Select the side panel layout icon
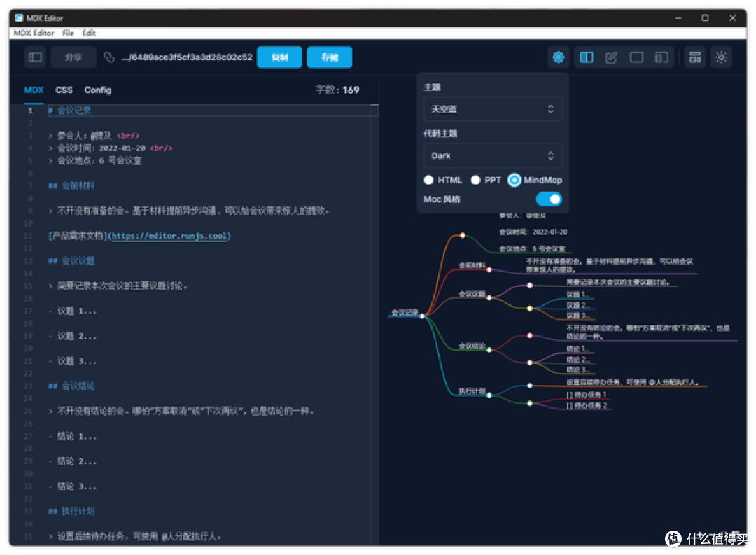 pyautogui.click(x=661, y=57)
